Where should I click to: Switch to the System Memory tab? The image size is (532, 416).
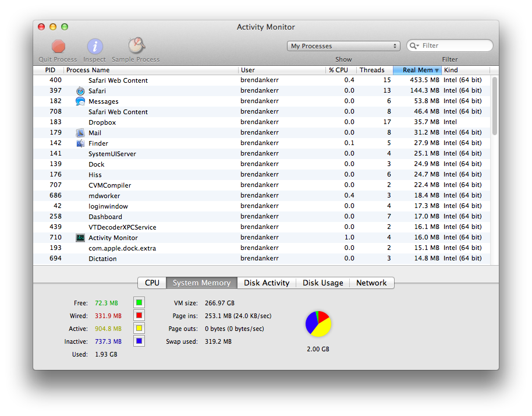(x=201, y=283)
